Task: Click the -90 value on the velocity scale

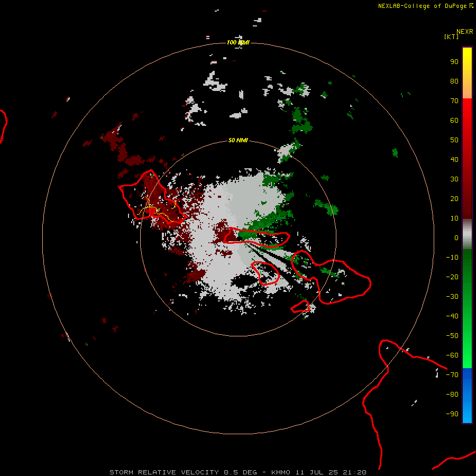Action: [x=452, y=414]
